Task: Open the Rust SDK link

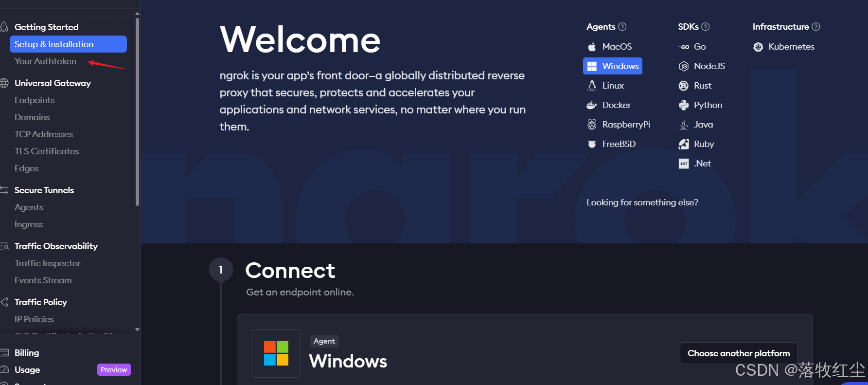Action: click(x=703, y=86)
